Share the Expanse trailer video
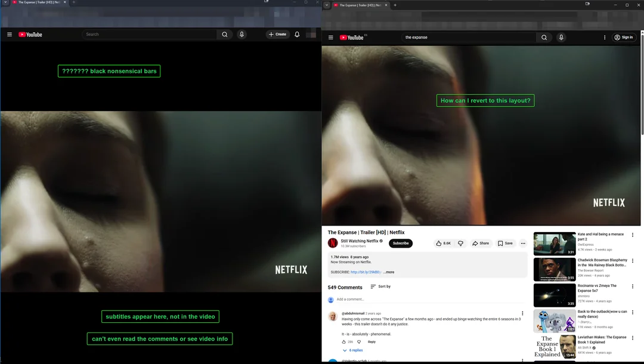This screenshot has height=364, width=644. coord(481,243)
